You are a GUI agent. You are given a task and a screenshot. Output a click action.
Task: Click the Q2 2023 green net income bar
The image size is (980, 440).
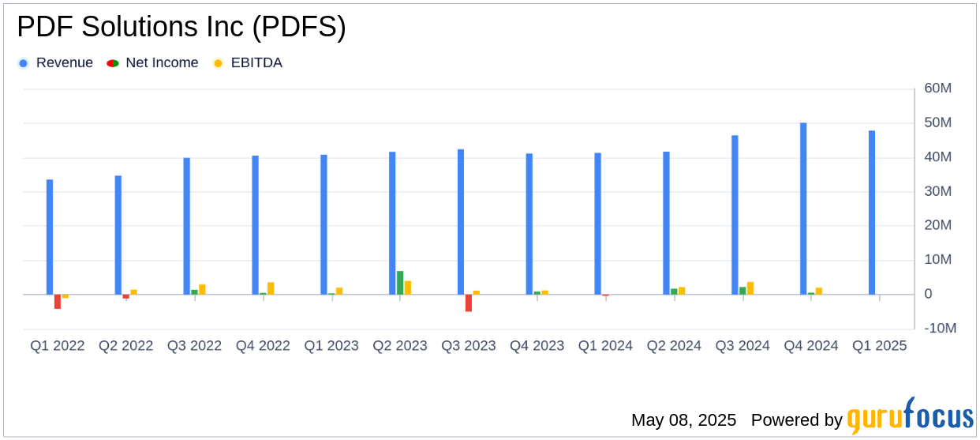[x=400, y=283]
